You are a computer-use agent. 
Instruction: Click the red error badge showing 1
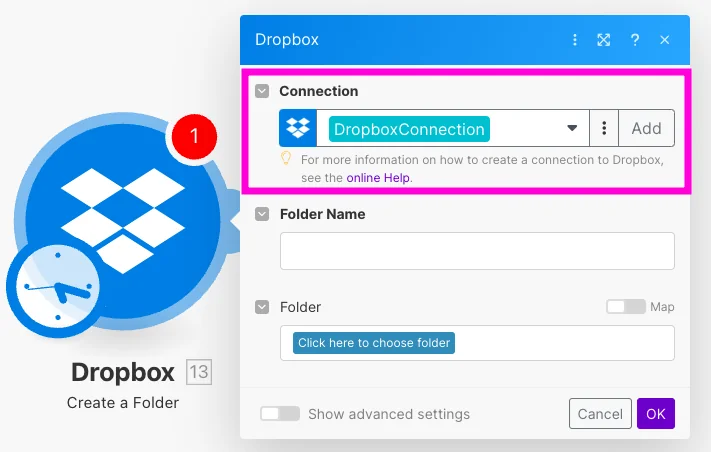click(x=194, y=136)
